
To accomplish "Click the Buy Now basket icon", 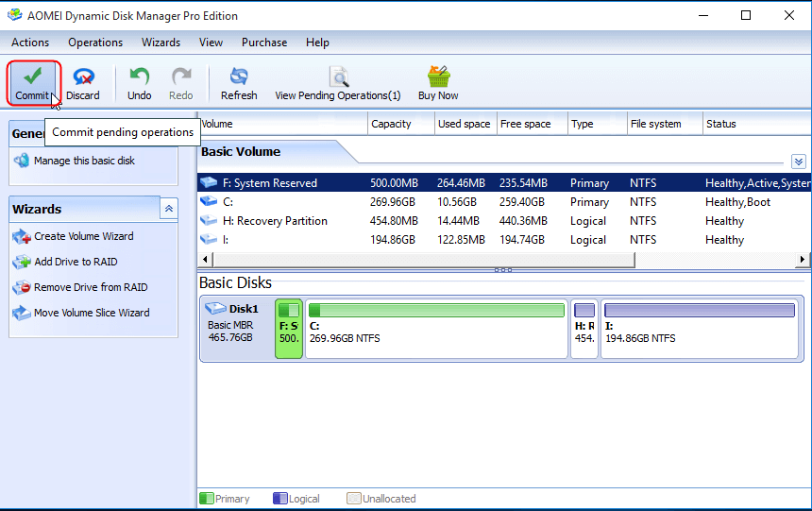I will point(439,77).
